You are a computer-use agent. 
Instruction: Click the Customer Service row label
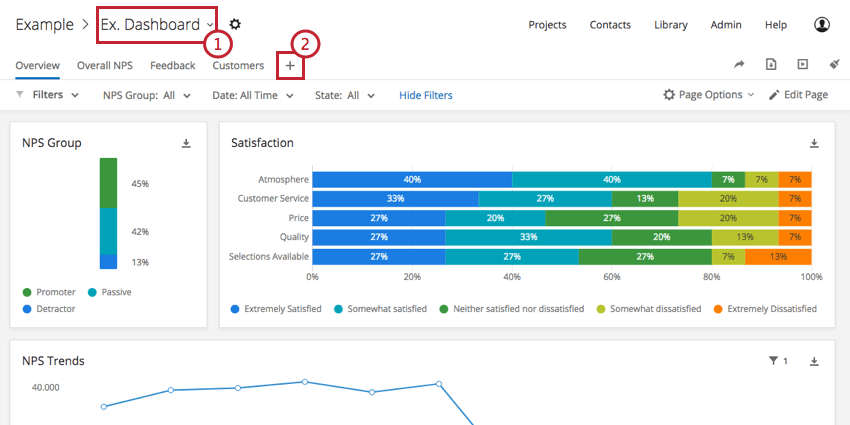coord(273,198)
